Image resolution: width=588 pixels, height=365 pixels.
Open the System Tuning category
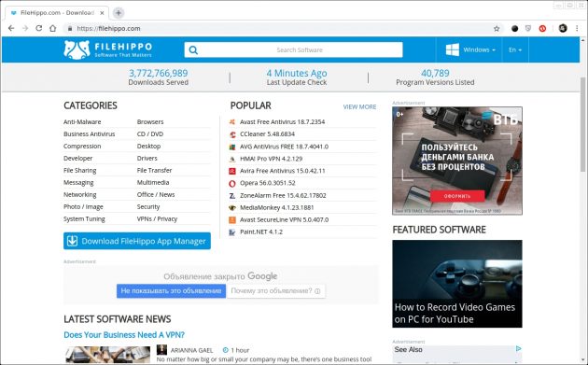(x=84, y=218)
